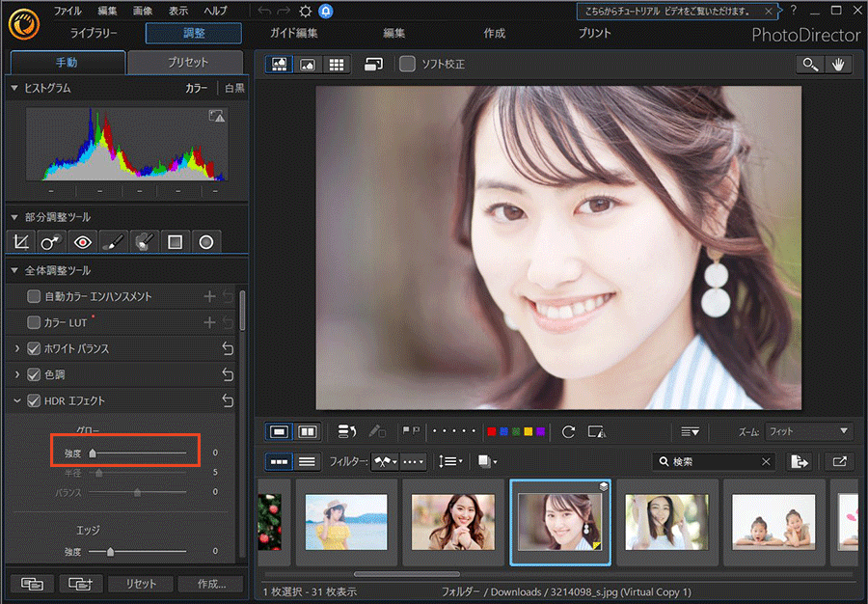The width and height of the screenshot is (868, 604).
Task: Expand the White Balance settings
Action: 17,348
